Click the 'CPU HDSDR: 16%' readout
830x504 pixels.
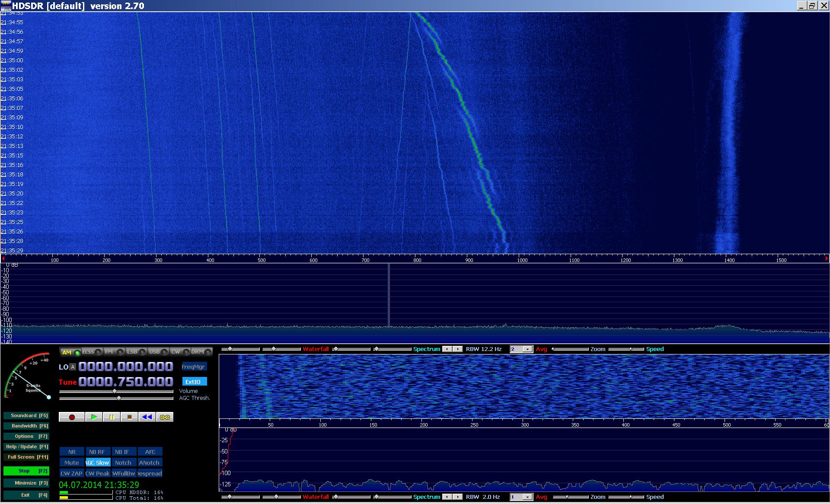click(139, 492)
